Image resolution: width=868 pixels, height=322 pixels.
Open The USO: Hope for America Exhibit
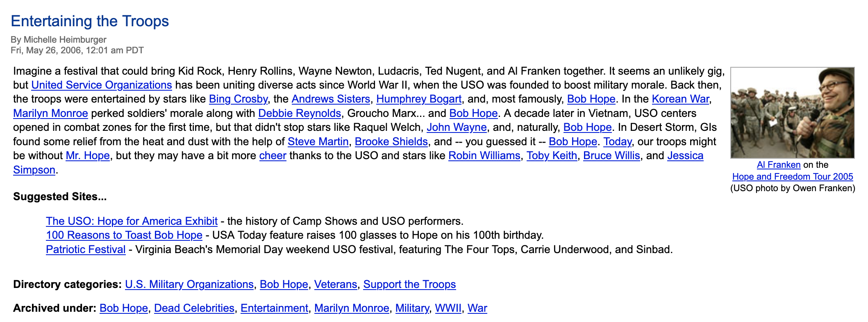tap(132, 221)
